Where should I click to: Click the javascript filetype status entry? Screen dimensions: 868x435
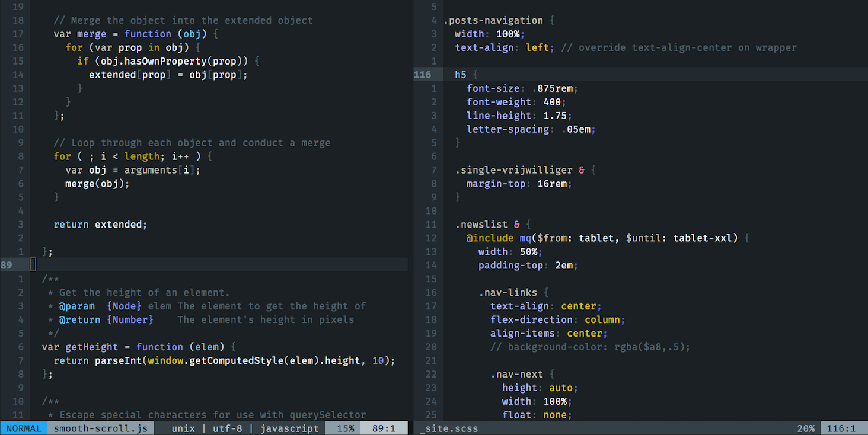[x=289, y=428]
